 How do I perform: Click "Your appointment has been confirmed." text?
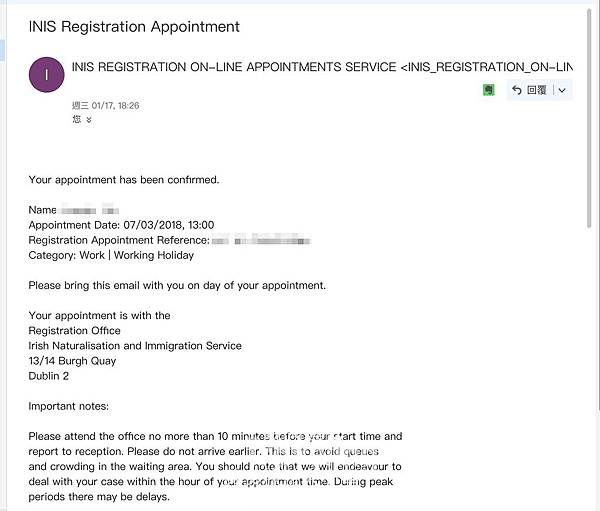pos(123,180)
